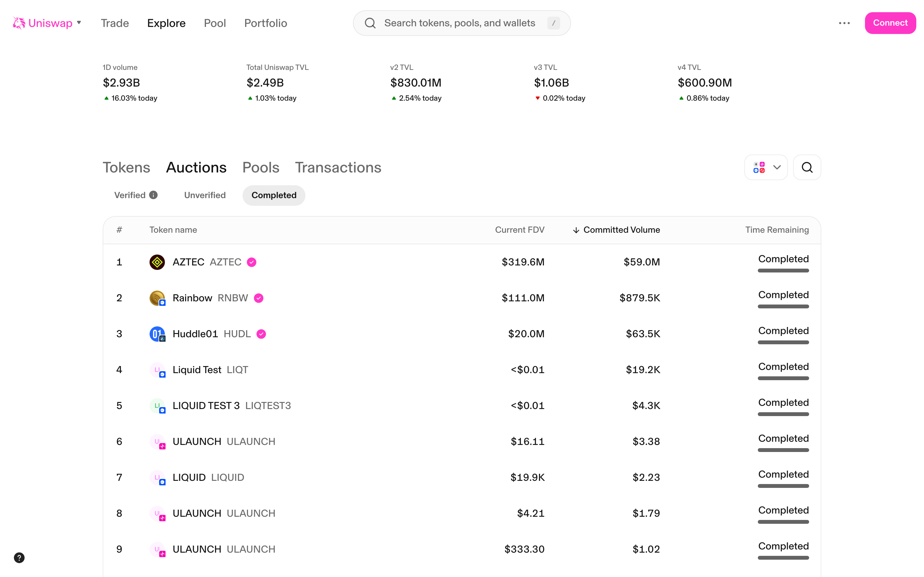Open the Portfolio navigation link
Image resolution: width=924 pixels, height=577 pixels.
tap(265, 23)
